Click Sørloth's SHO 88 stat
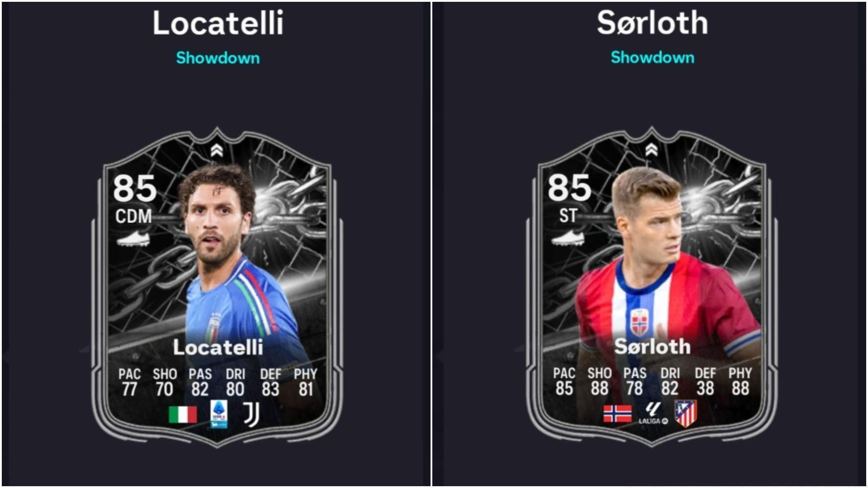This screenshot has width=868, height=488. click(x=599, y=381)
